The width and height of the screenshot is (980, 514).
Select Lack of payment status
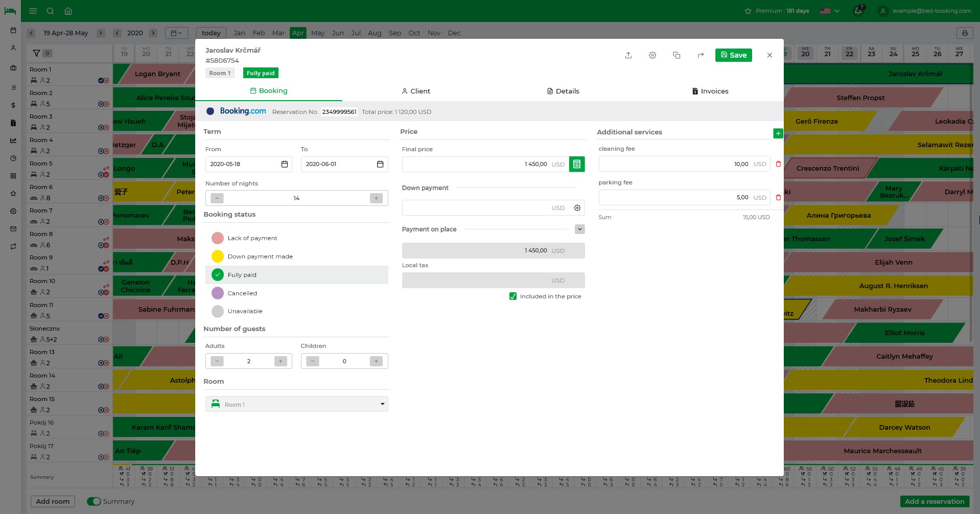[x=297, y=238]
